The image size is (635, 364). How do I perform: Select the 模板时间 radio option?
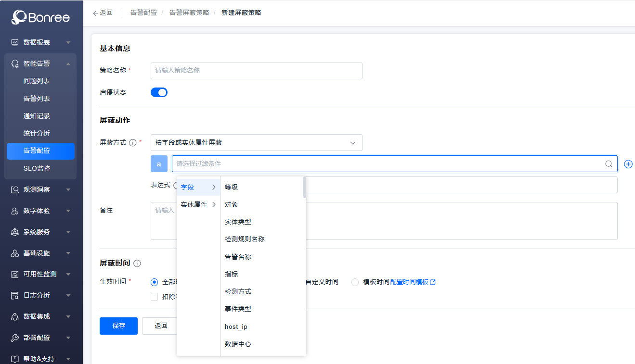click(355, 281)
